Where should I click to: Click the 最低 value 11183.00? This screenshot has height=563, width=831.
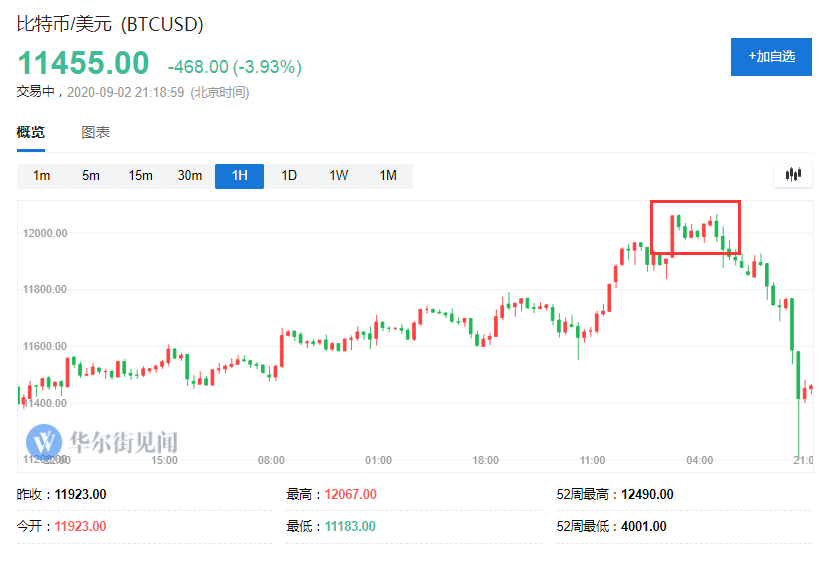point(350,526)
